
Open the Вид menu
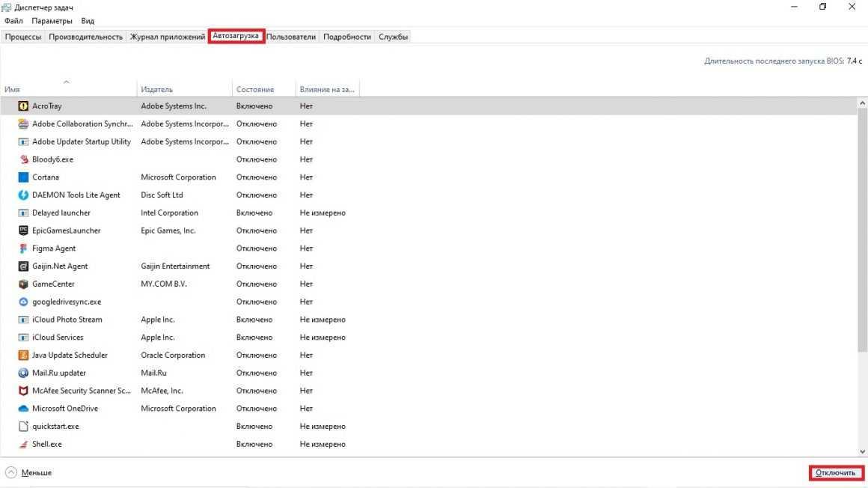(88, 20)
